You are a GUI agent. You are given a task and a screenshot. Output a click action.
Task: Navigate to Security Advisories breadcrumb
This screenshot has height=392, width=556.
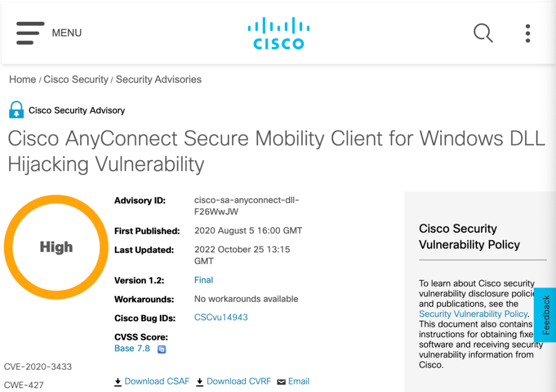pyautogui.click(x=158, y=79)
